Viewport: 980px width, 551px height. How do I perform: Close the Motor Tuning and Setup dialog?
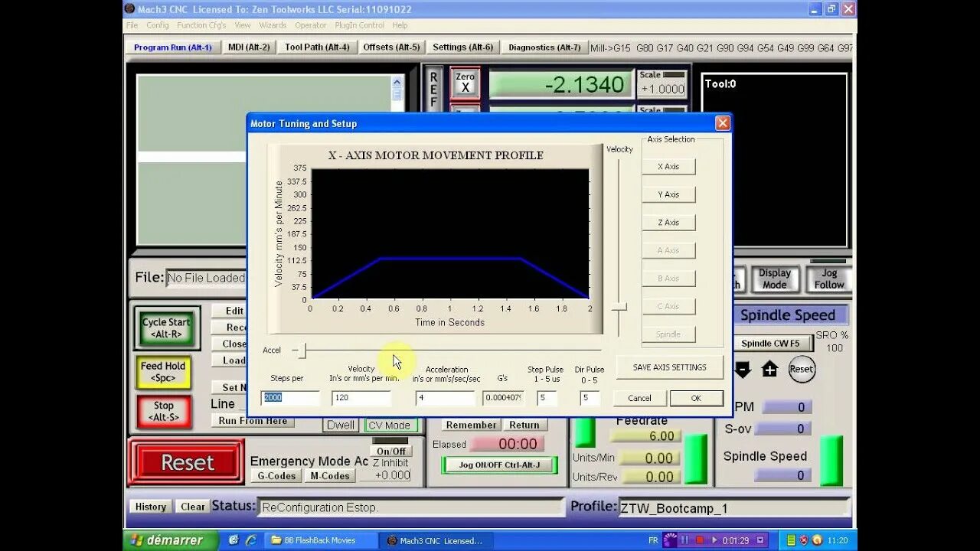click(x=722, y=123)
